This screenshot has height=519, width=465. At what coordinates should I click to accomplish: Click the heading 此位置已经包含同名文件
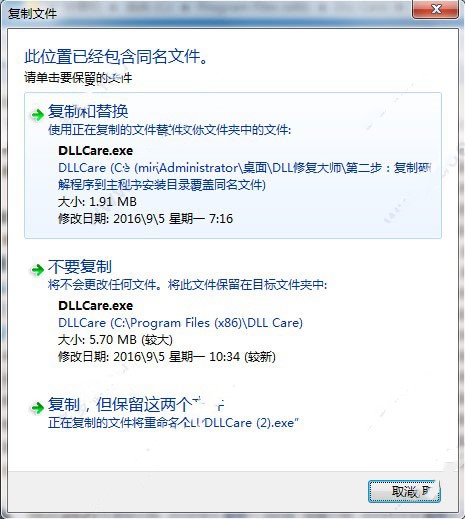(x=116, y=56)
